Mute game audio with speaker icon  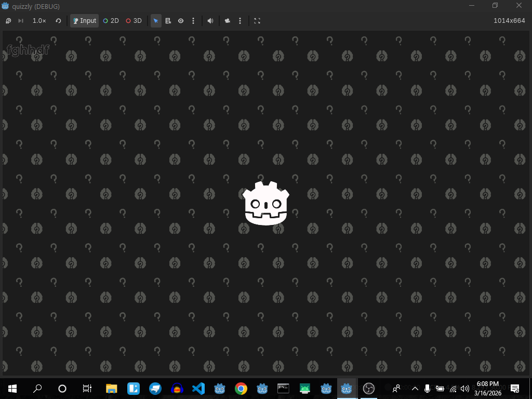(x=210, y=21)
